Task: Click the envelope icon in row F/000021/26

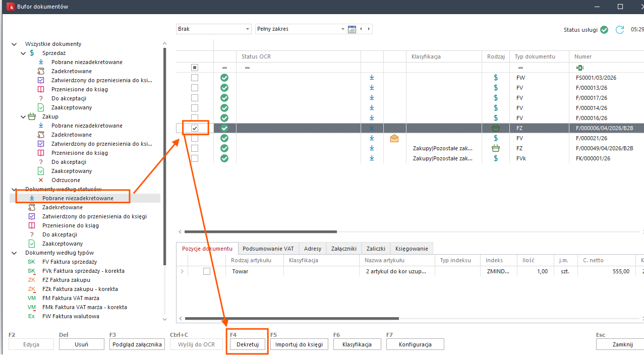Action: (x=394, y=138)
